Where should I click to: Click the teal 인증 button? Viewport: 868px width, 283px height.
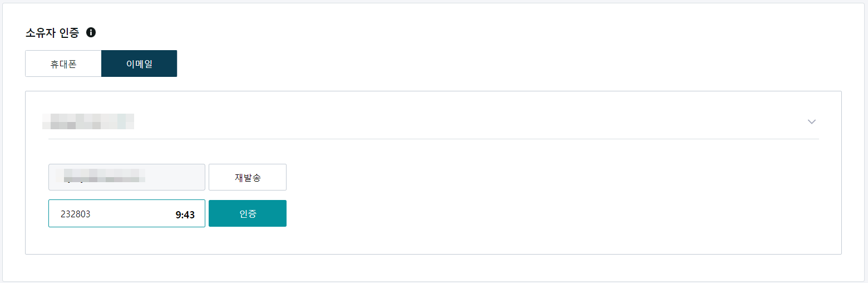[248, 213]
